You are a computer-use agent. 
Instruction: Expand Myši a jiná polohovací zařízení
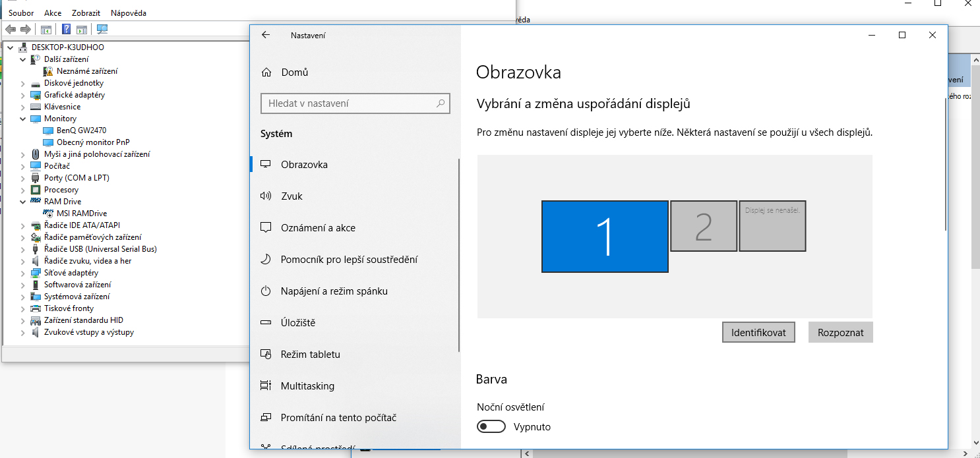(23, 154)
